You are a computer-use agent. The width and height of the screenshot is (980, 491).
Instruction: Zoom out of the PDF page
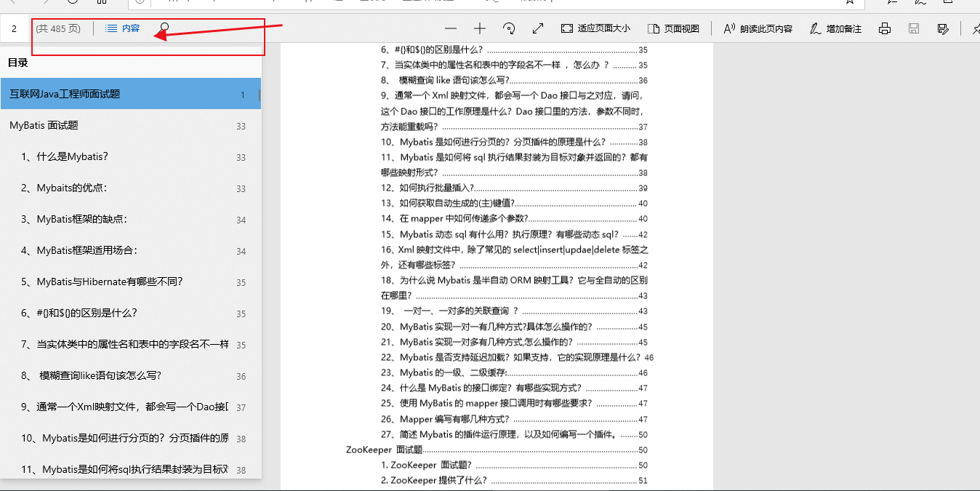pos(450,28)
